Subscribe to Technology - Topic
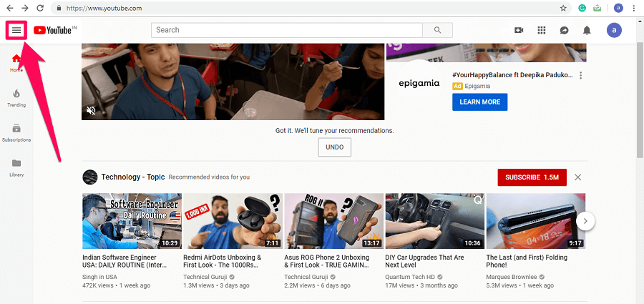The image size is (644, 304). (532, 177)
